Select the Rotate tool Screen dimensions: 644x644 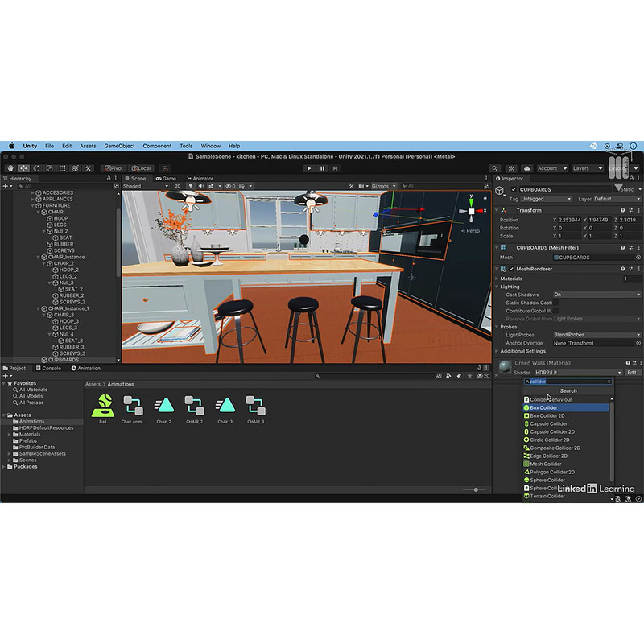coord(36,168)
